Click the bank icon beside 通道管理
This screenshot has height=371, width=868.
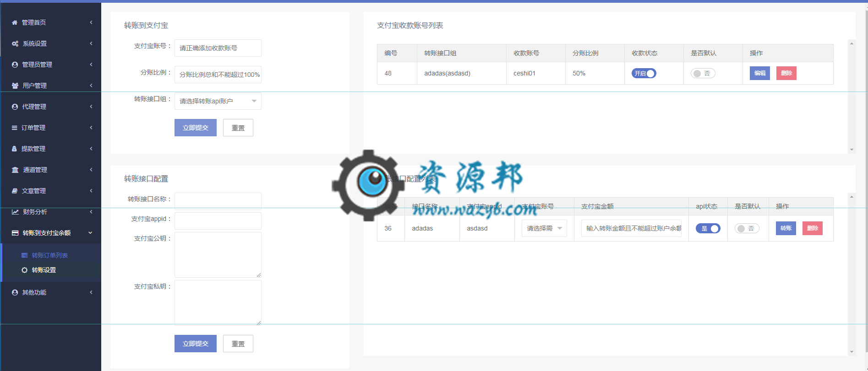pyautogui.click(x=15, y=170)
